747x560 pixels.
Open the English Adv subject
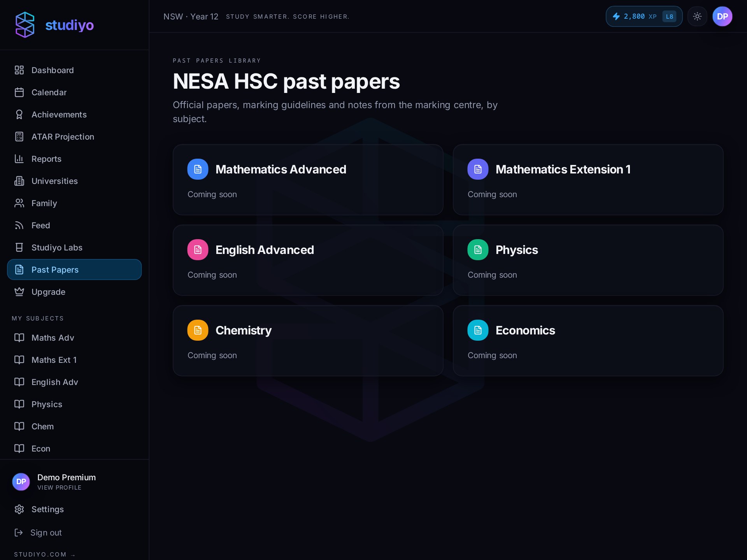pyautogui.click(x=74, y=382)
